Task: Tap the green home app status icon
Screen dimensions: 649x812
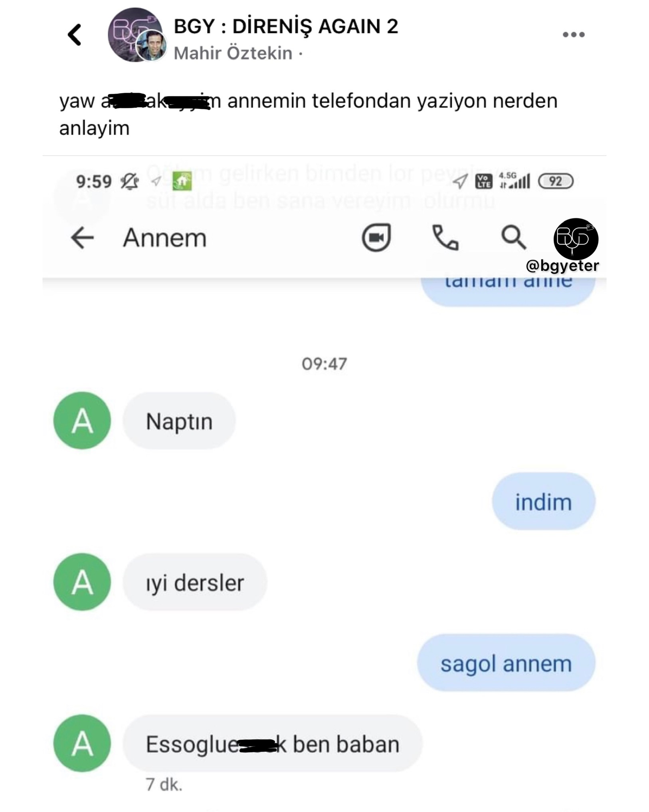Action: [x=182, y=181]
